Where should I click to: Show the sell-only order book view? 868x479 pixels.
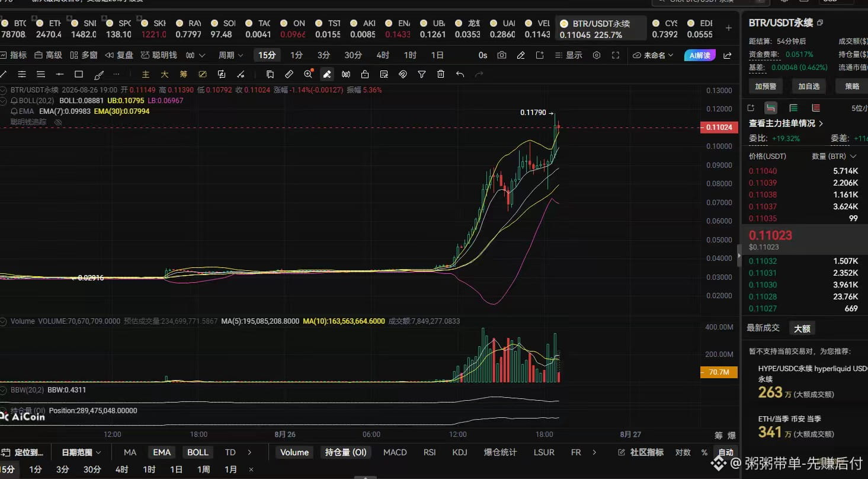(816, 108)
